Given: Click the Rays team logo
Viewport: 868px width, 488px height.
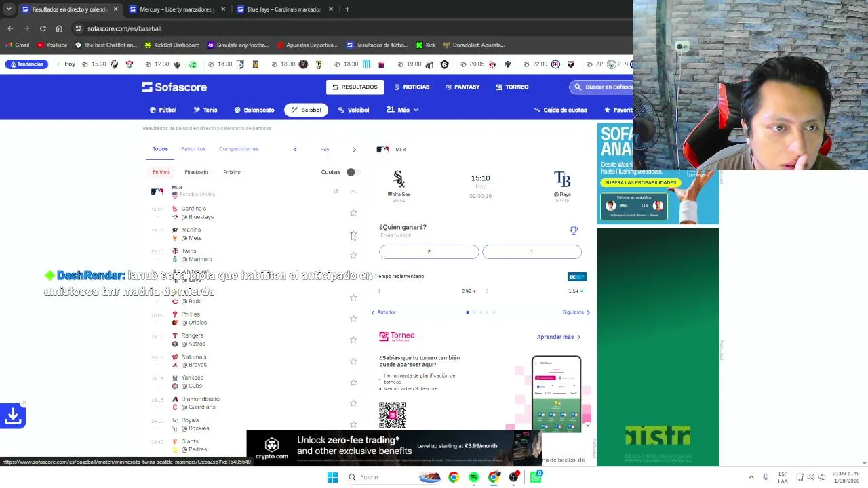Looking at the screenshot, I should [x=562, y=179].
